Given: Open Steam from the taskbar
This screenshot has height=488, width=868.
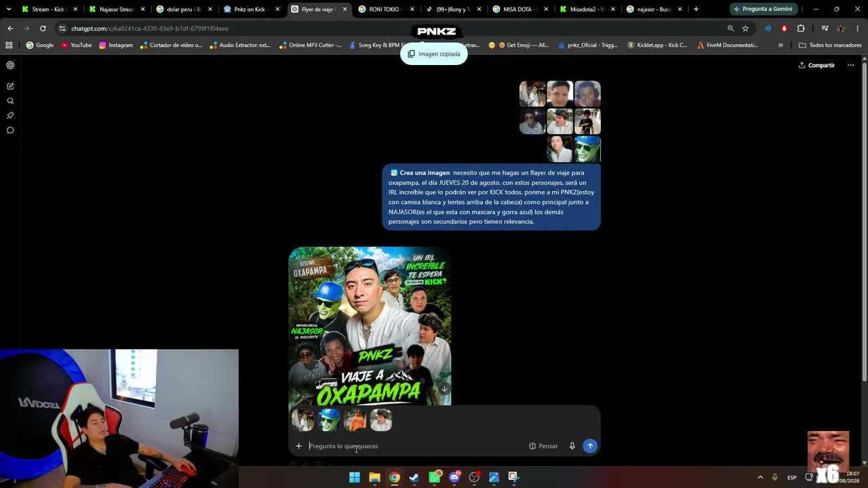Looking at the screenshot, I should click(x=414, y=477).
